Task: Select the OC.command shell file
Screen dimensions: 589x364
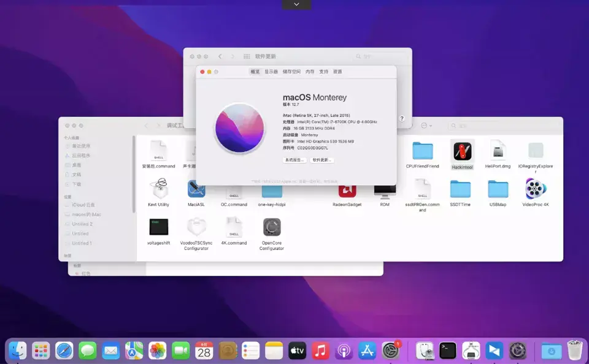Action: coord(234,192)
